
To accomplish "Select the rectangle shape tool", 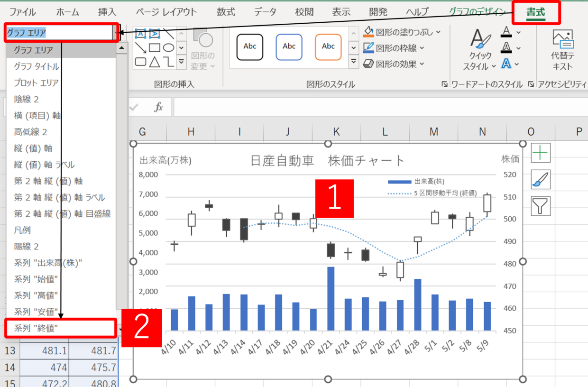I will 155,47.
